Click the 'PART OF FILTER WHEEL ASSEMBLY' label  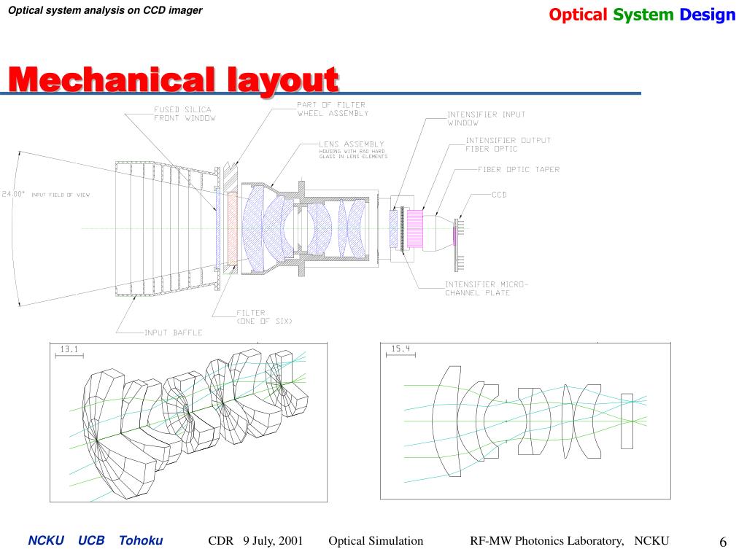coord(333,109)
